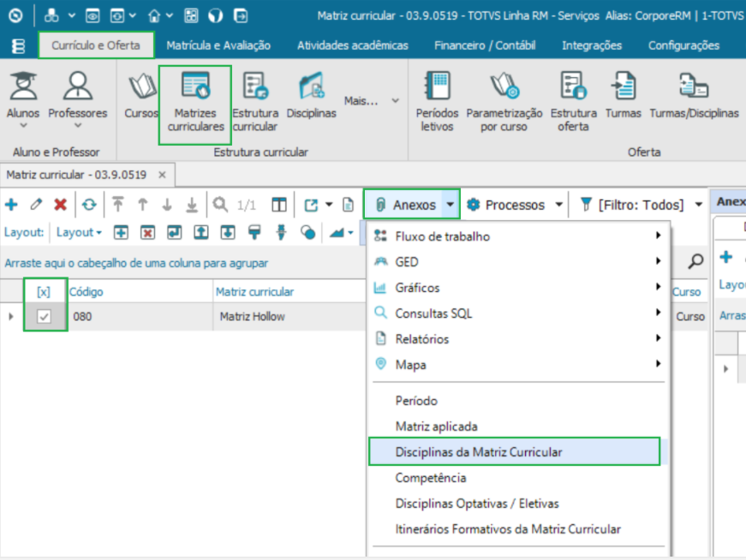The width and height of the screenshot is (746, 560).
Task: Switch to Financeiro / Contábil tab
Action: (x=485, y=45)
